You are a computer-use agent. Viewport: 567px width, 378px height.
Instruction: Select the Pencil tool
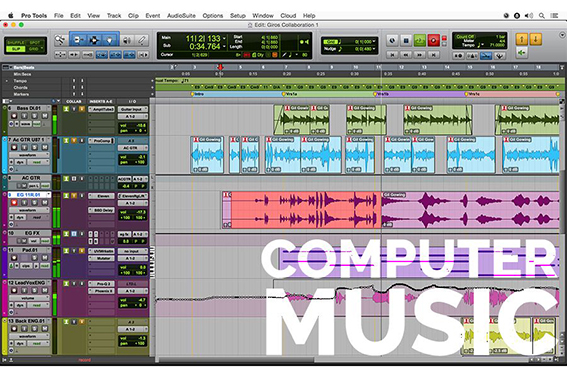click(x=142, y=40)
